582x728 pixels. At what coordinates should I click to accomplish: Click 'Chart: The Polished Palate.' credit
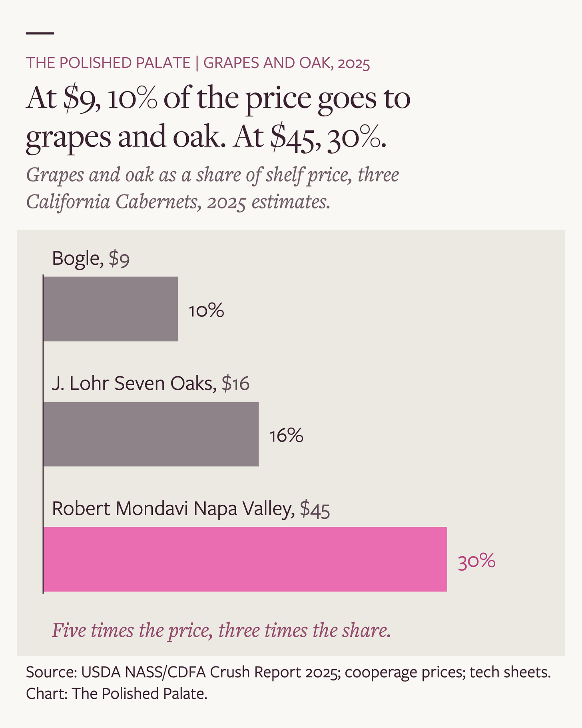point(117,694)
